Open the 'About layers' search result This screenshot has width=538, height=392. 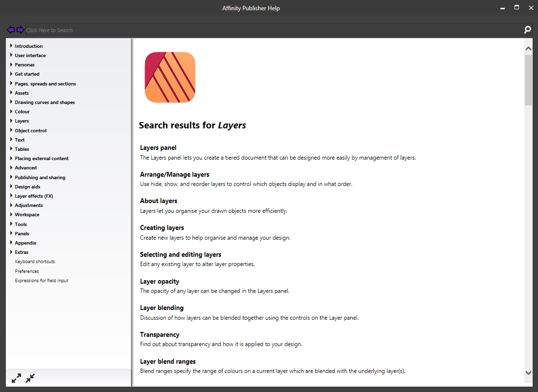(x=158, y=201)
